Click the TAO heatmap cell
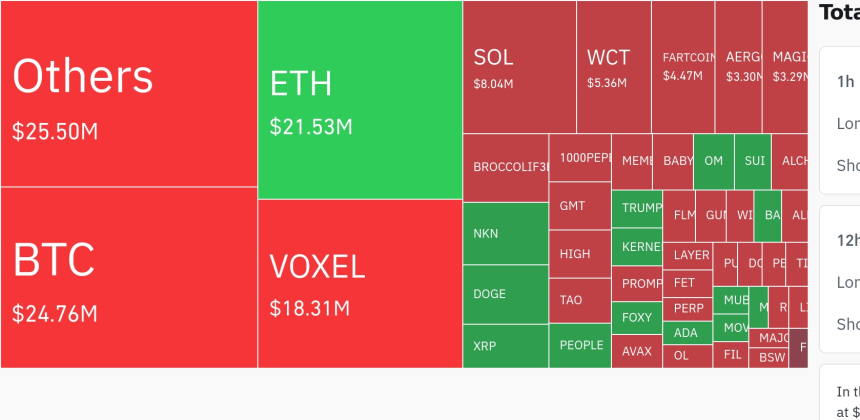The width and height of the screenshot is (860, 420). coord(579,300)
